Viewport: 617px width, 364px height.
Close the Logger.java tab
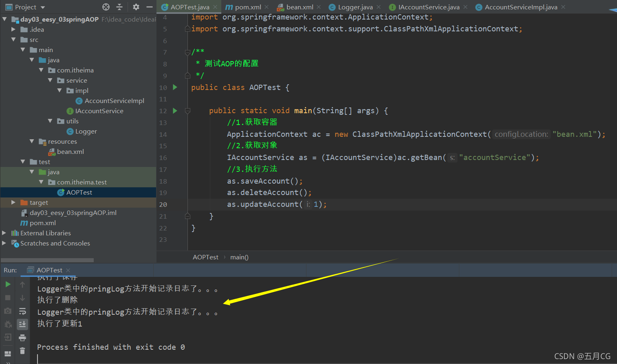point(379,7)
